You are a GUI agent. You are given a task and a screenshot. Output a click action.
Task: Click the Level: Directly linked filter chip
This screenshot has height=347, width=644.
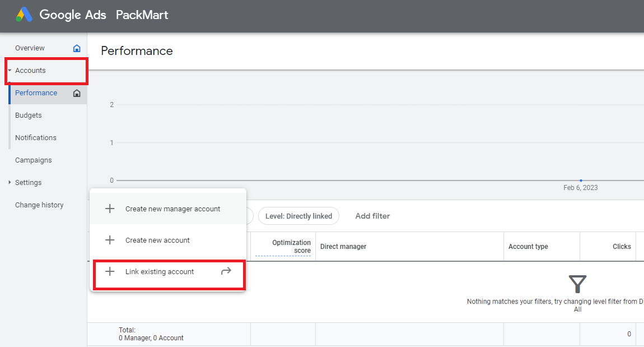coord(298,216)
